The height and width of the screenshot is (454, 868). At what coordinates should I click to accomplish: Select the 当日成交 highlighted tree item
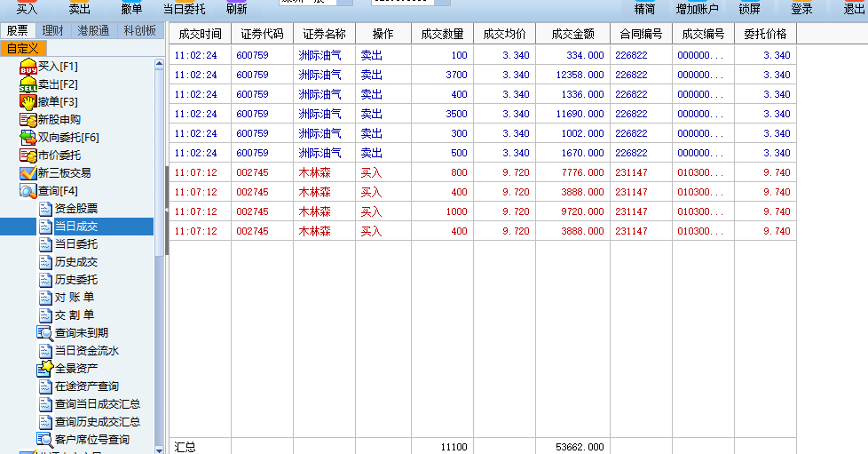pyautogui.click(x=76, y=227)
